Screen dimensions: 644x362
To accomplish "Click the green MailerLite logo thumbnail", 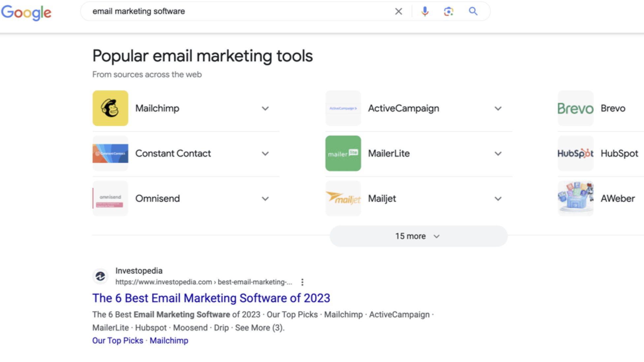I will pyautogui.click(x=343, y=153).
